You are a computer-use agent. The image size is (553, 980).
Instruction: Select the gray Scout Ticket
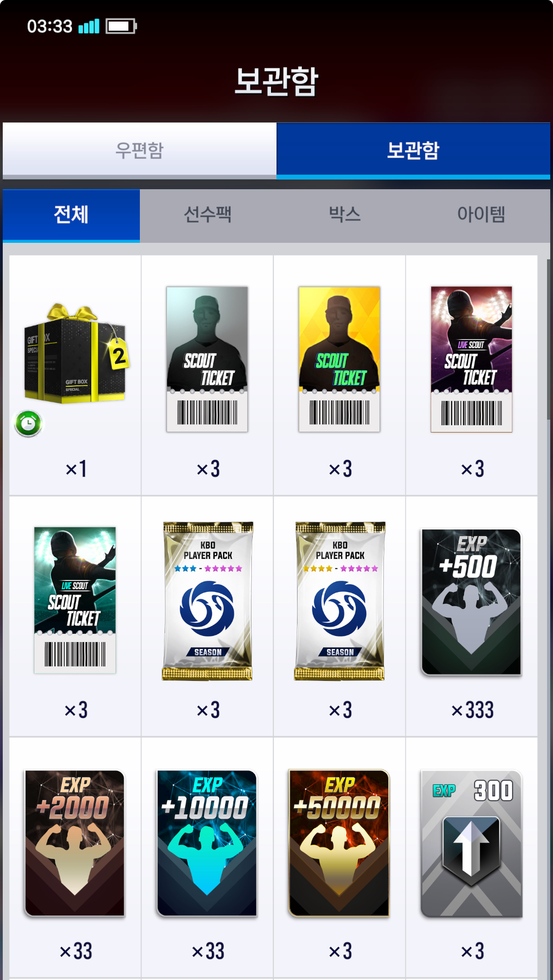[x=207, y=359]
